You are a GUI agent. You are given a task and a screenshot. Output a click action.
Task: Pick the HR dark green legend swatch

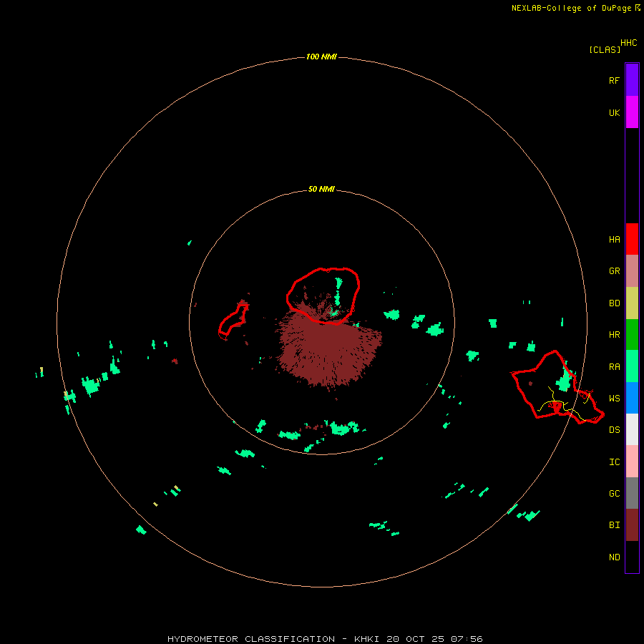click(x=632, y=335)
